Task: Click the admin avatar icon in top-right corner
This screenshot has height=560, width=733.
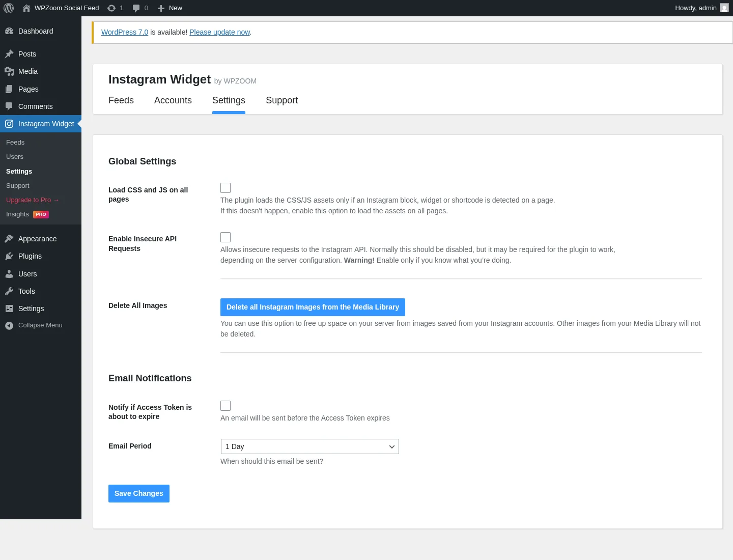Action: point(724,8)
